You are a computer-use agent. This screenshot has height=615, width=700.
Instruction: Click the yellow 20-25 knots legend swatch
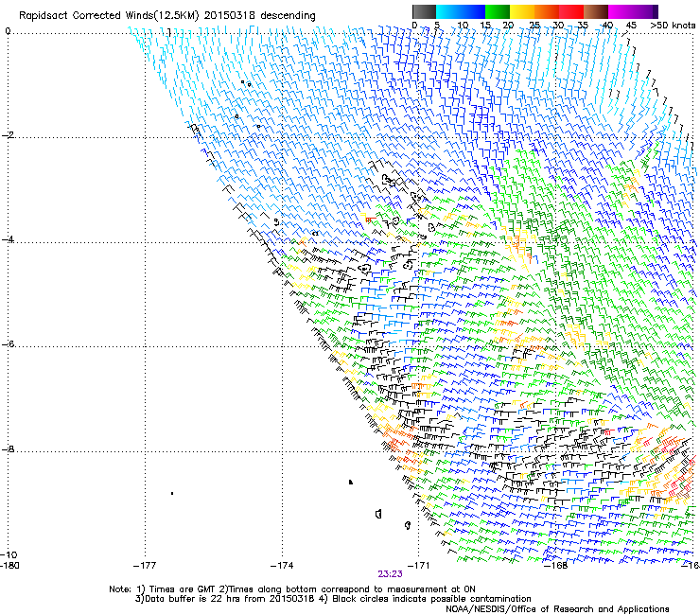[x=522, y=11]
